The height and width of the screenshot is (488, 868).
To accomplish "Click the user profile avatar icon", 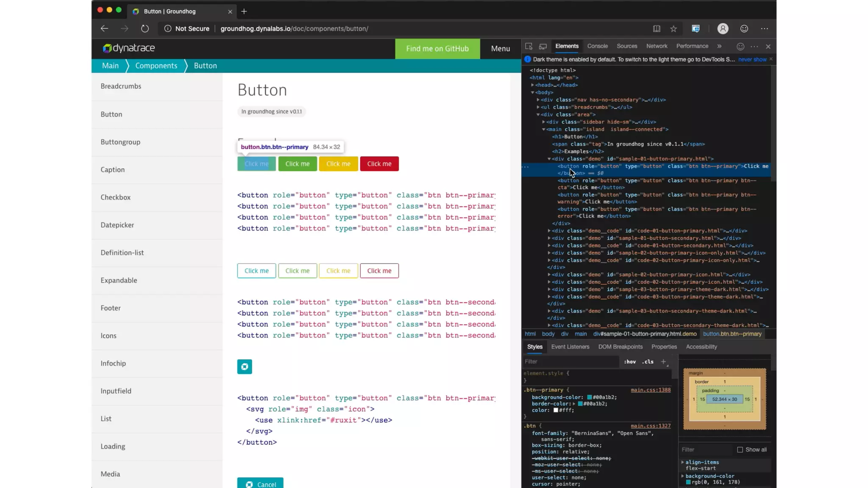I will [723, 28].
